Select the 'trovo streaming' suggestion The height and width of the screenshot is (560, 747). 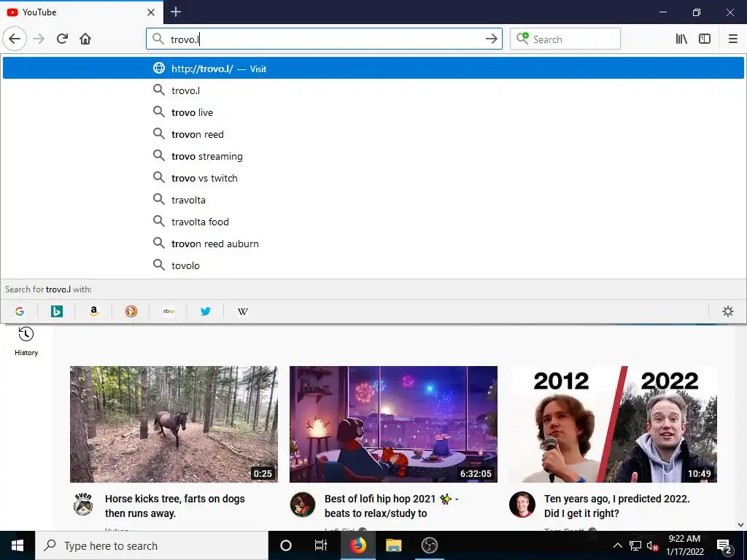pyautogui.click(x=373, y=156)
